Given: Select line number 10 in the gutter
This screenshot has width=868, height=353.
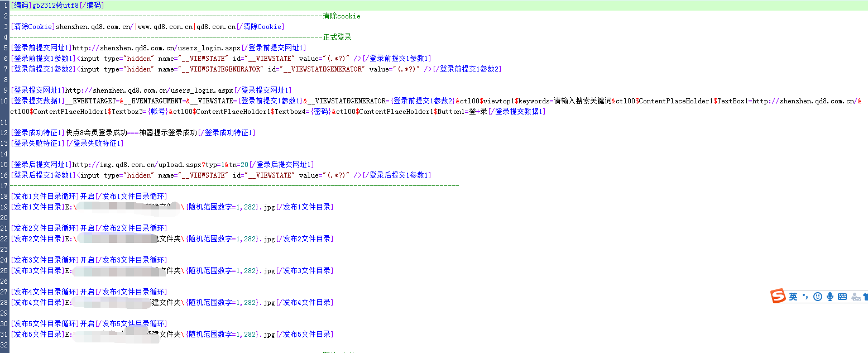Looking at the screenshot, I should tap(4, 101).
